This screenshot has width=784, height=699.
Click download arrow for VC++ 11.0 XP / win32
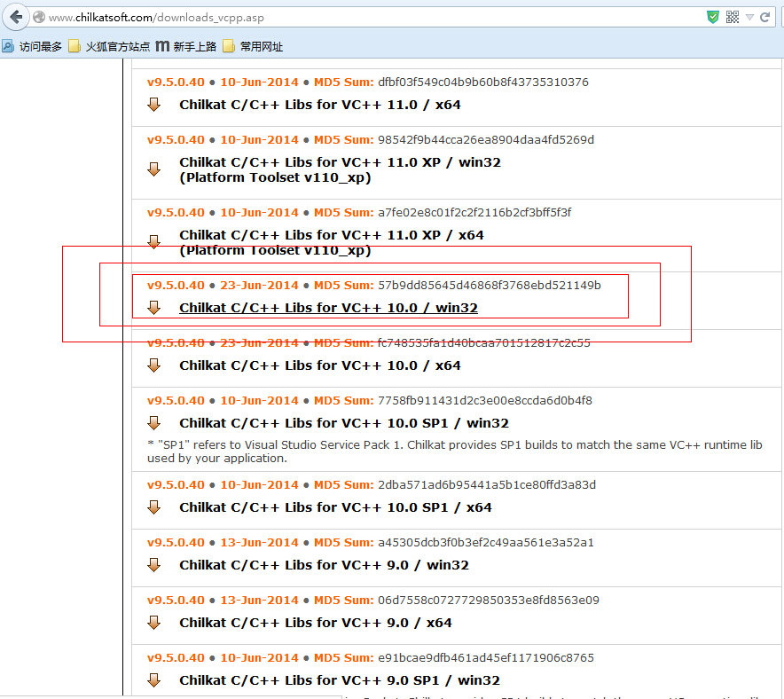click(154, 169)
